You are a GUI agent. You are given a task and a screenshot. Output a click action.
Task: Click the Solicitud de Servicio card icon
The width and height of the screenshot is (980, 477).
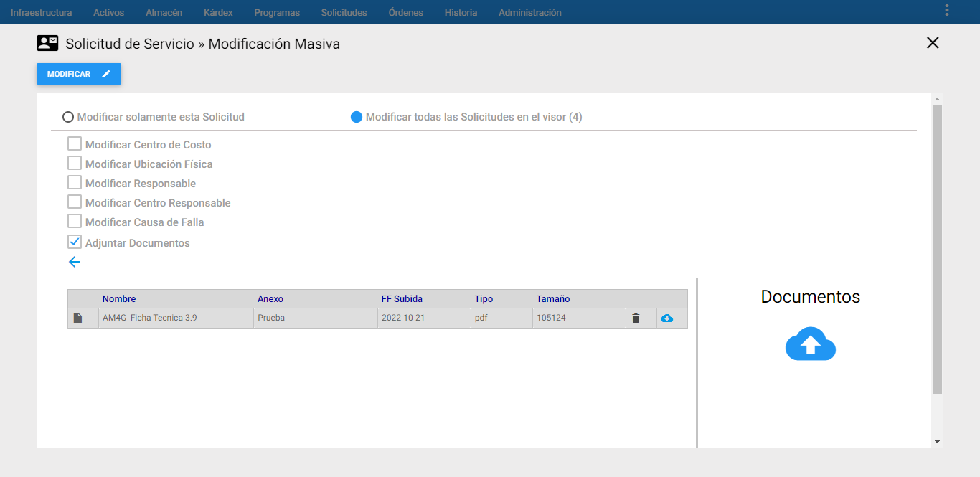(x=47, y=43)
